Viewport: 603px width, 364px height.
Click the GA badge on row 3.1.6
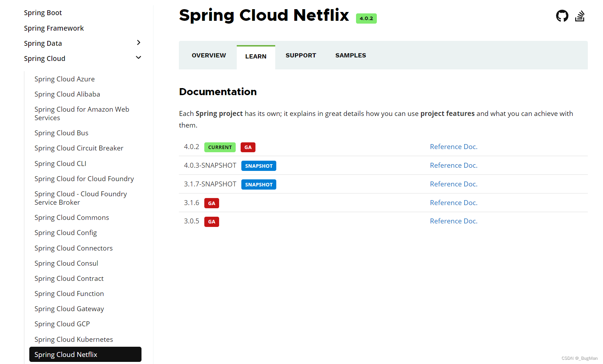click(212, 203)
